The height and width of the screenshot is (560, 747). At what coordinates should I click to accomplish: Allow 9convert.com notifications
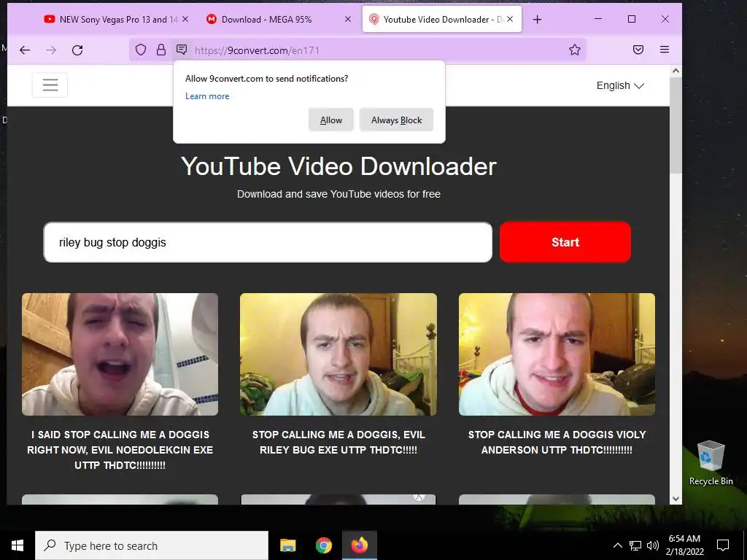(x=331, y=120)
